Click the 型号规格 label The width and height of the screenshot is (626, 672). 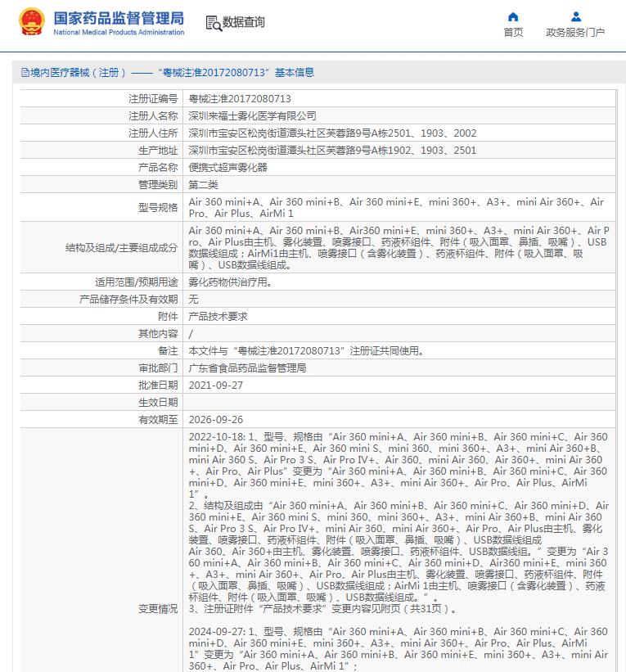click(158, 207)
